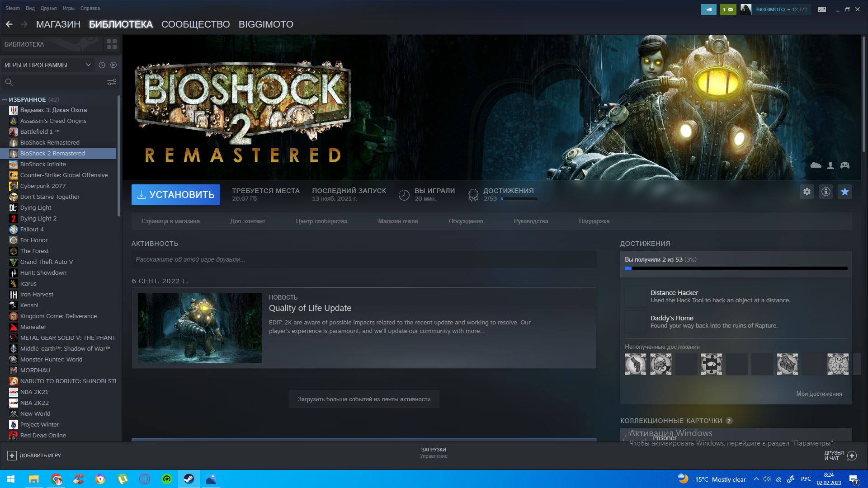Open Поддержка link
Viewport: 868px width, 488px height.
click(x=594, y=221)
